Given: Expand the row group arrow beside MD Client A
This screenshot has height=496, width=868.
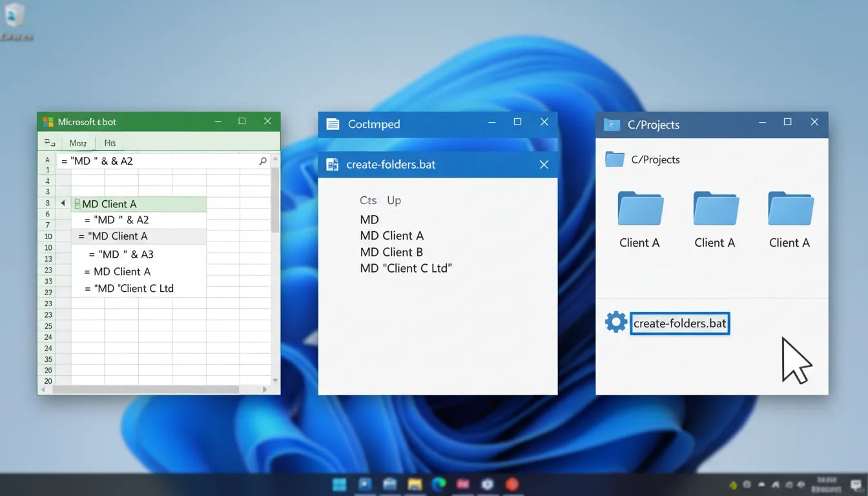Looking at the screenshot, I should pyautogui.click(x=63, y=203).
